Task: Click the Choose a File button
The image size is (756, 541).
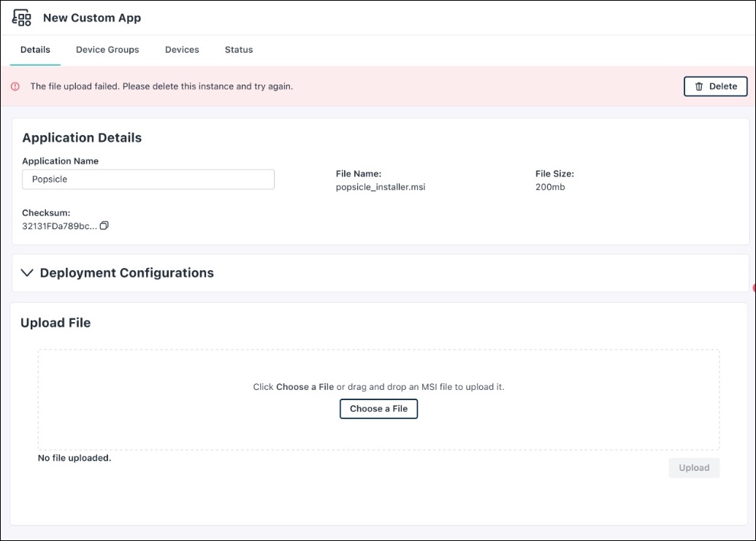Action: [378, 409]
